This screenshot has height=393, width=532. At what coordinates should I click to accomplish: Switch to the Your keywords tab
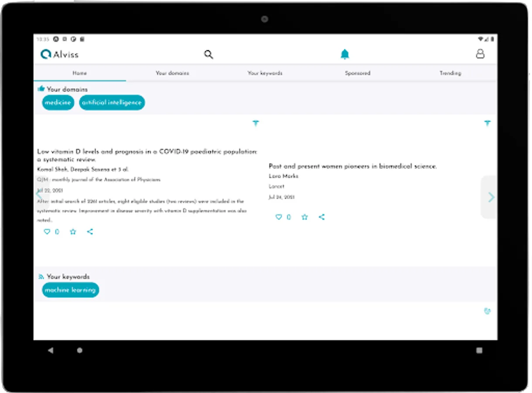point(265,73)
